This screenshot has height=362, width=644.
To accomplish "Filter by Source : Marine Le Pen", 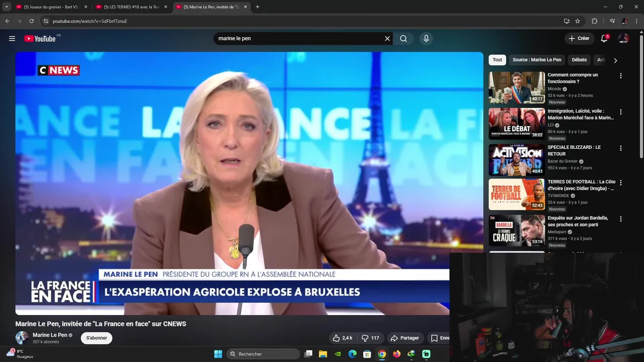I will tap(537, 60).
